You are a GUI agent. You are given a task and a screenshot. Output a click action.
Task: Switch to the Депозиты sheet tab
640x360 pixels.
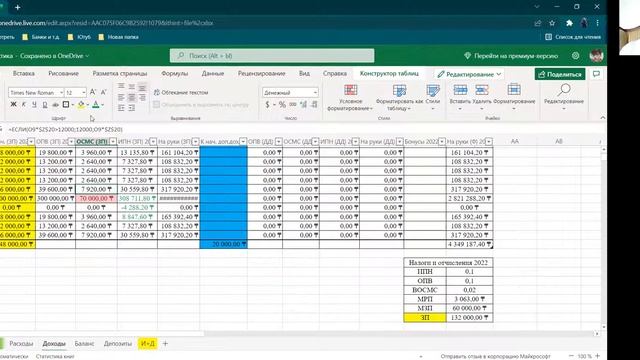[x=118, y=344]
